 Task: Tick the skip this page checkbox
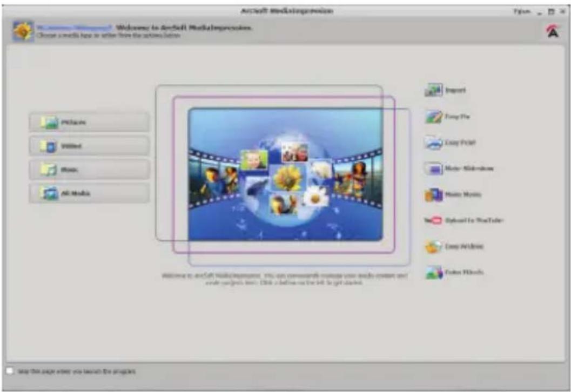coord(10,371)
